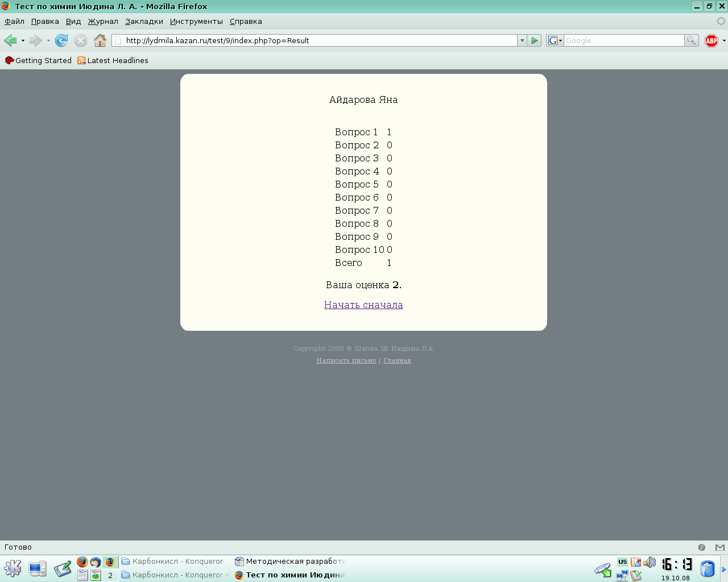Open the volume speaker tray icon

click(x=650, y=563)
